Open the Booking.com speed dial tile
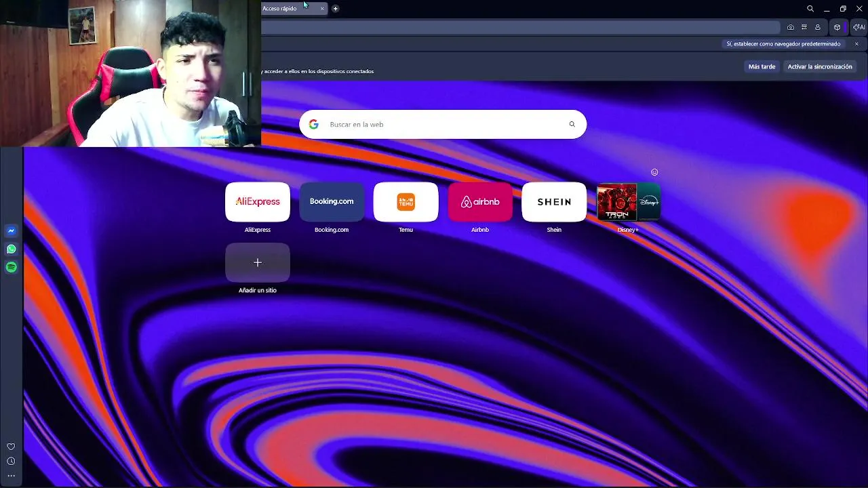 tap(332, 201)
